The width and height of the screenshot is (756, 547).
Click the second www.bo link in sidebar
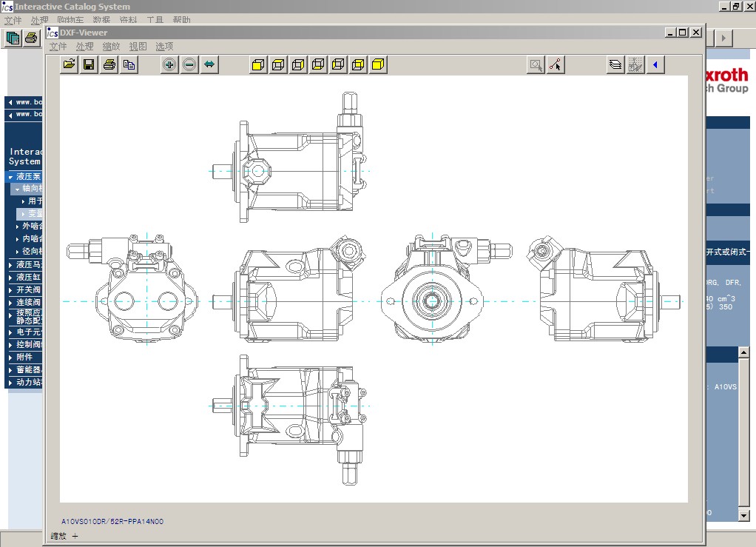point(28,114)
